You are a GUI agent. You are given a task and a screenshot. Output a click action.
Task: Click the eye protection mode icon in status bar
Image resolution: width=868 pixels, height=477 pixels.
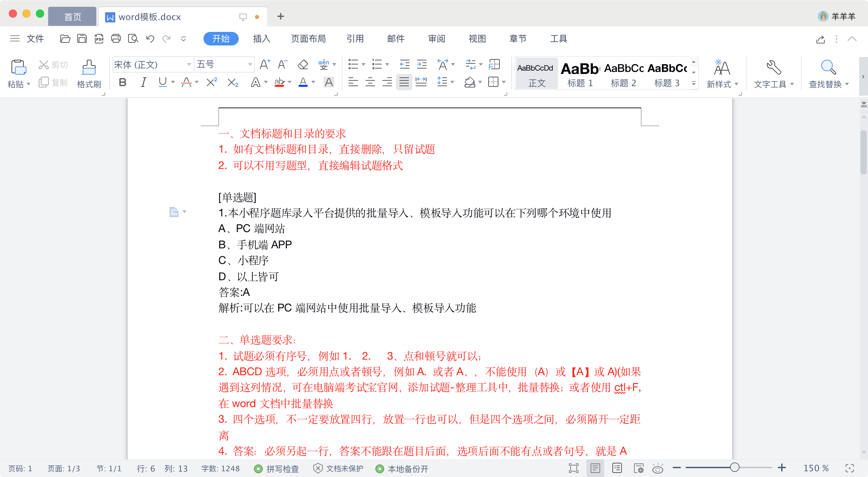click(x=658, y=469)
